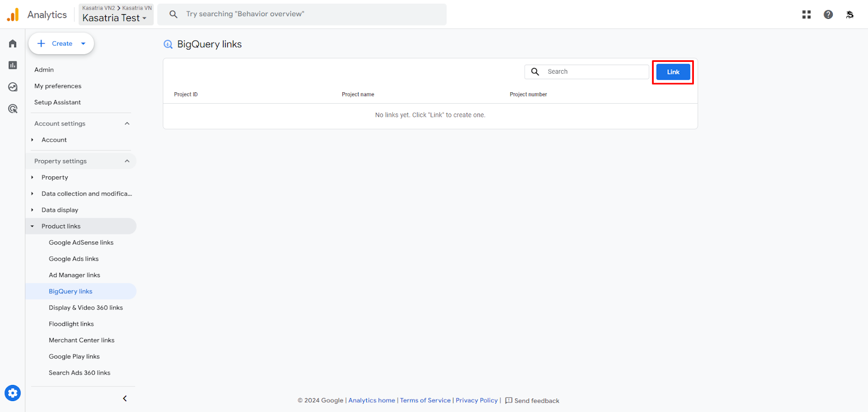Image resolution: width=868 pixels, height=412 pixels.
Task: Click the blue Link button
Action: point(673,72)
